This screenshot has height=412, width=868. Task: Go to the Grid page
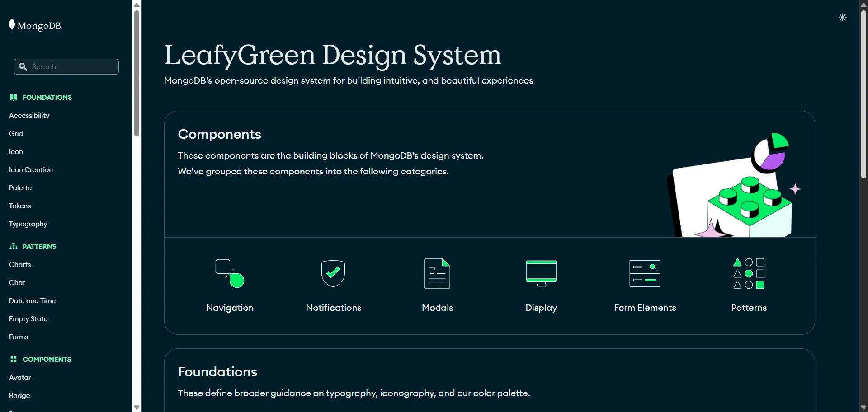point(16,134)
